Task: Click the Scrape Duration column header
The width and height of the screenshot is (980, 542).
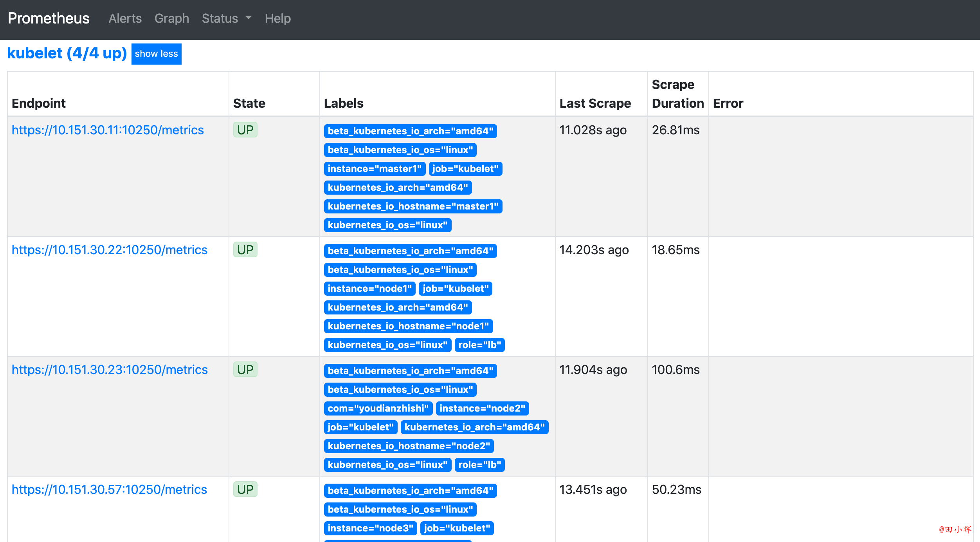Action: (678, 94)
